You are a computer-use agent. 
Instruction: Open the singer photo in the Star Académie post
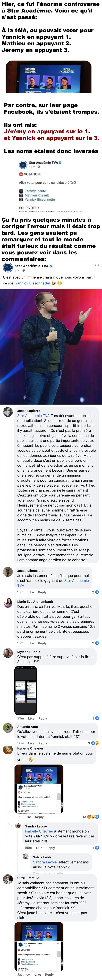point(51,346)
